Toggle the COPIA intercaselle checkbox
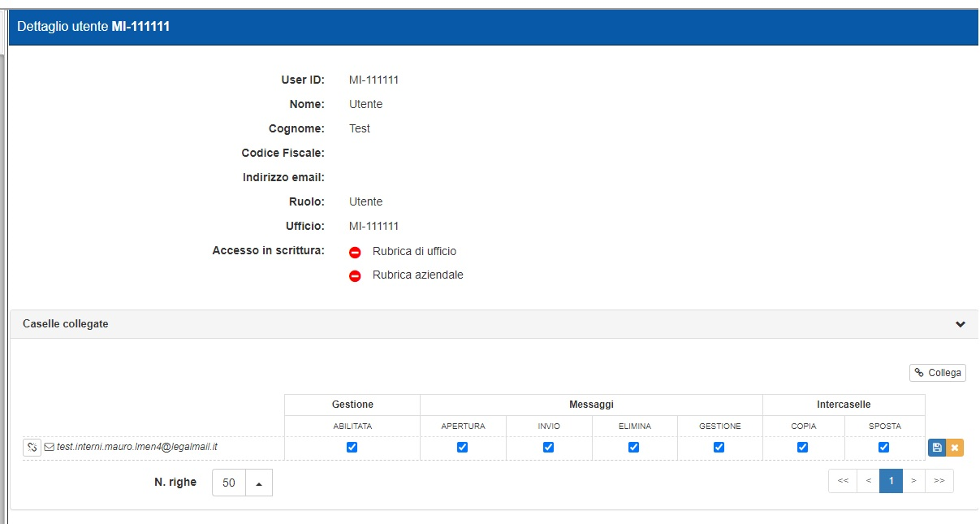 click(x=802, y=447)
